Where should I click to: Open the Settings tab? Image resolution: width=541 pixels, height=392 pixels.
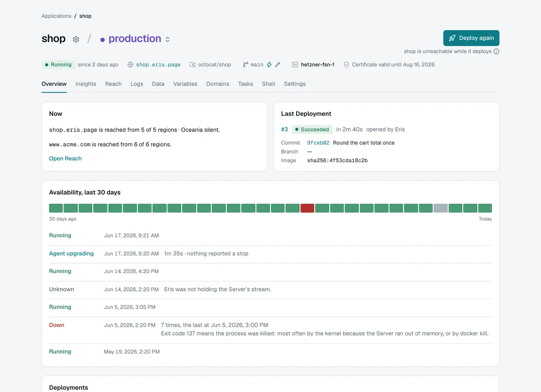pyautogui.click(x=295, y=84)
